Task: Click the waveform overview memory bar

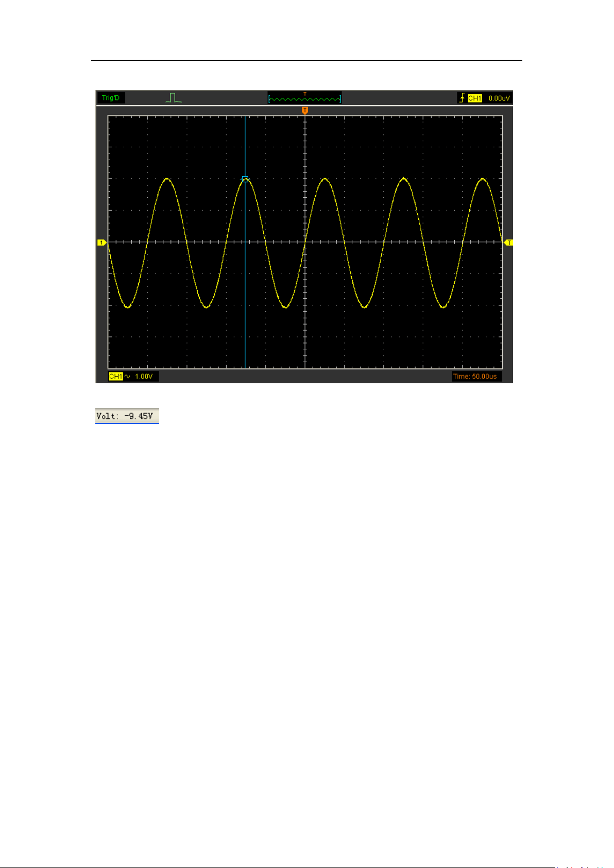Action: click(304, 98)
